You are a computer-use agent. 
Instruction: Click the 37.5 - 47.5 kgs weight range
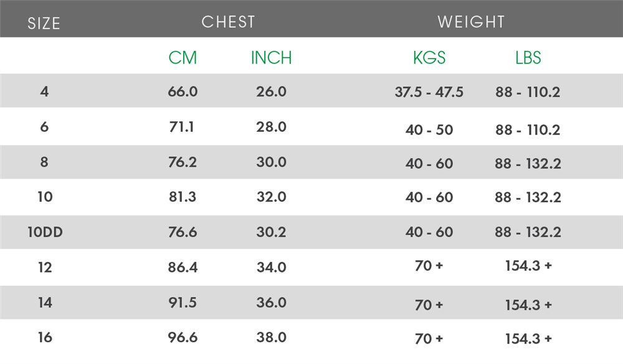point(429,92)
